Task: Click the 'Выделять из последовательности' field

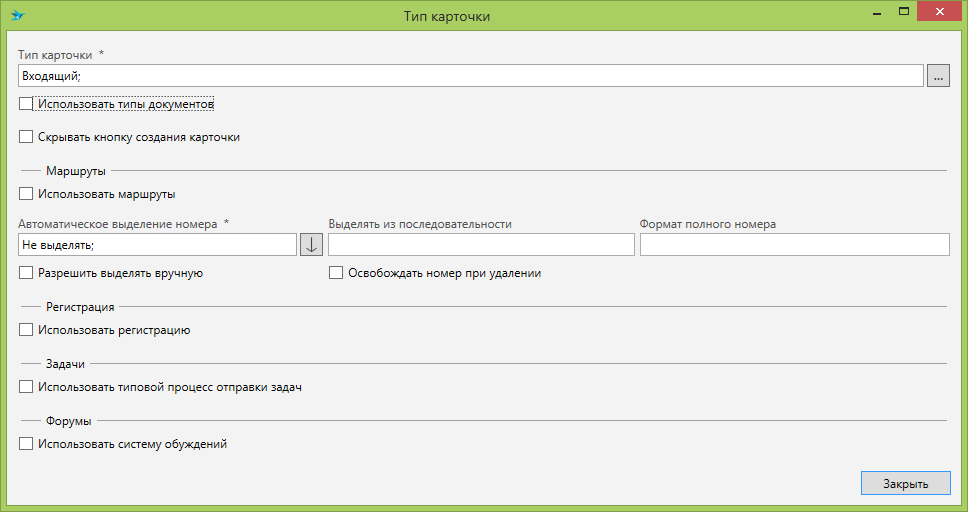Action: [481, 245]
